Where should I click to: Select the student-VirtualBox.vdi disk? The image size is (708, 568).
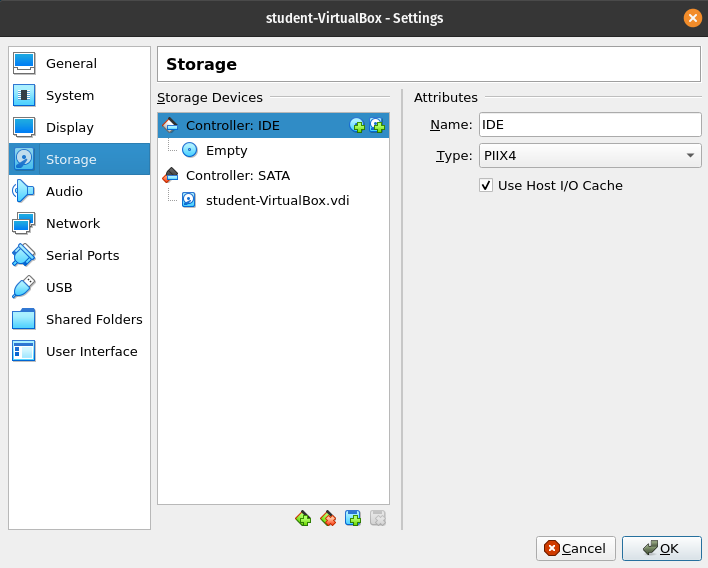point(277,200)
